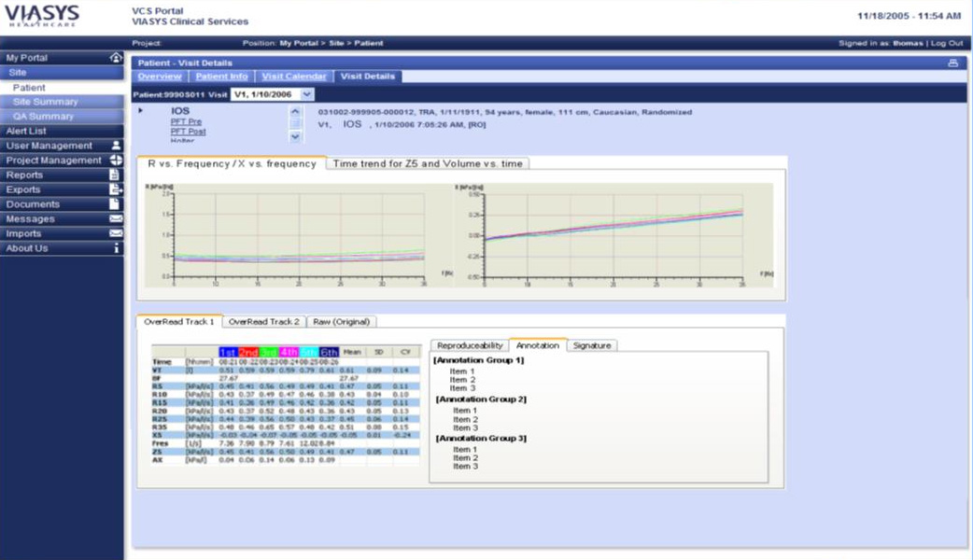Viewport: 973px width, 560px height.
Task: Select Site in the sidebar
Action: click(x=62, y=73)
